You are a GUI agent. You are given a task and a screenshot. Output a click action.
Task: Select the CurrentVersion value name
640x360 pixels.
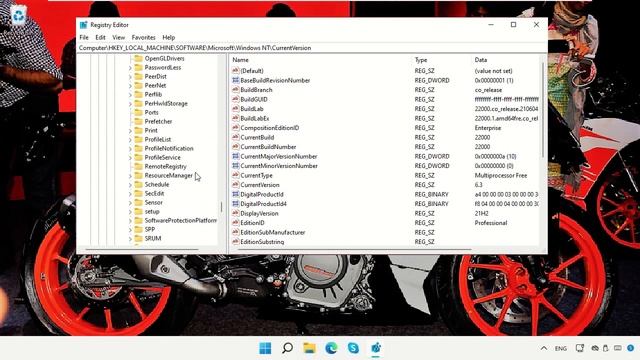[260, 184]
